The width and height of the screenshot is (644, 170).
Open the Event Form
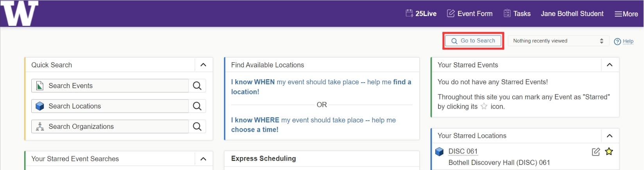(470, 14)
